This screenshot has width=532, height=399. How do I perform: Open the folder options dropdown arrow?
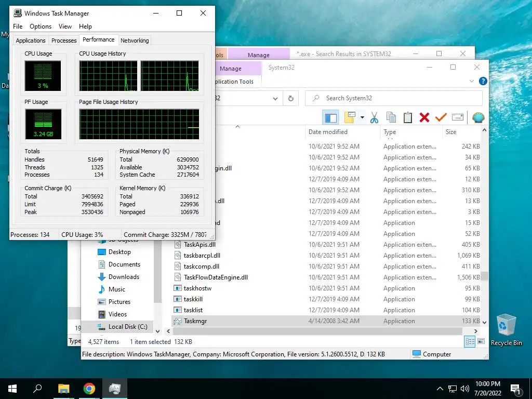click(362, 117)
